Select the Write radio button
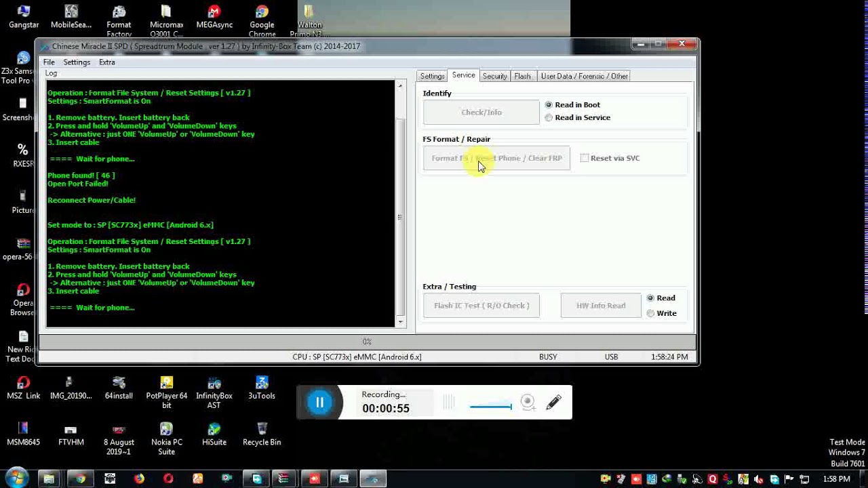 pyautogui.click(x=662, y=313)
